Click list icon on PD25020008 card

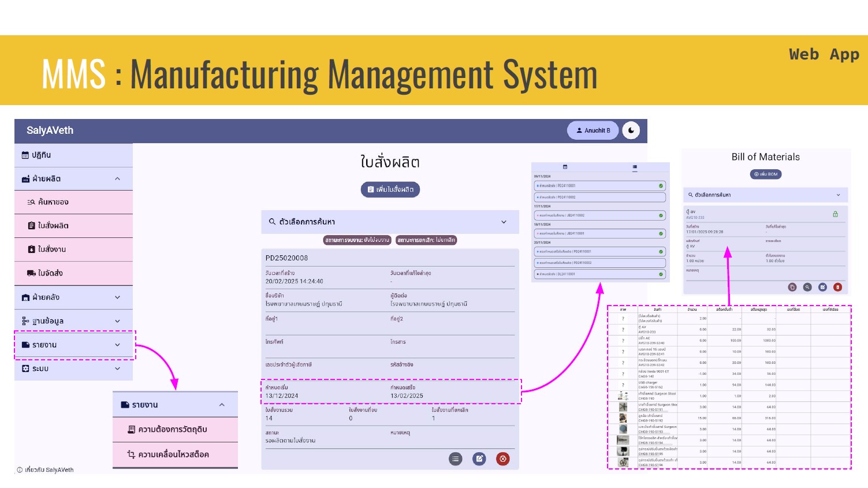pyautogui.click(x=456, y=459)
